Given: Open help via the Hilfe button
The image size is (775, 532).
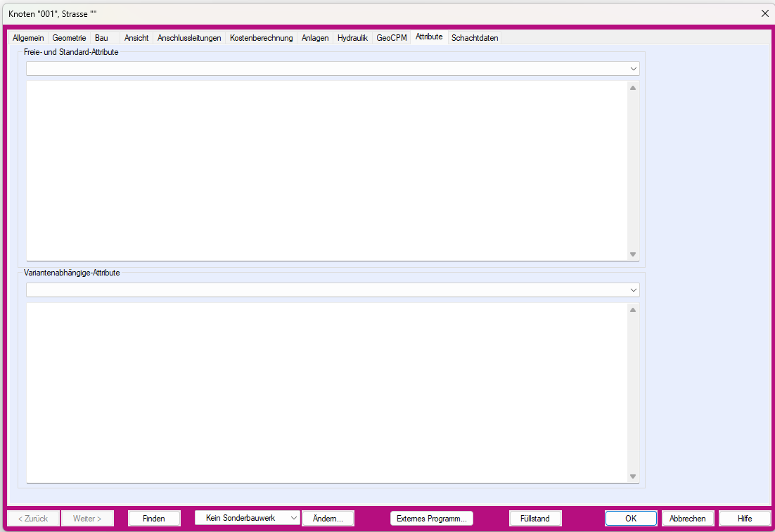Looking at the screenshot, I should (x=744, y=519).
